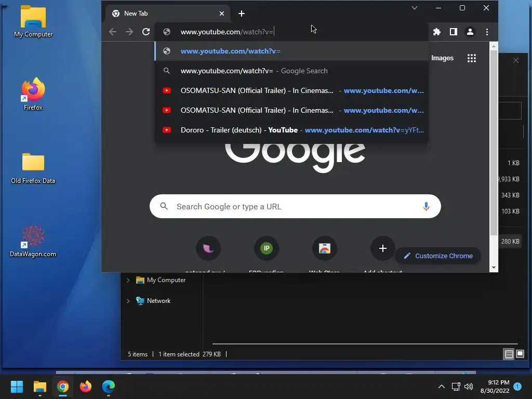532x399 pixels.
Task: Switch File Explorer to details view
Action: coord(509,354)
